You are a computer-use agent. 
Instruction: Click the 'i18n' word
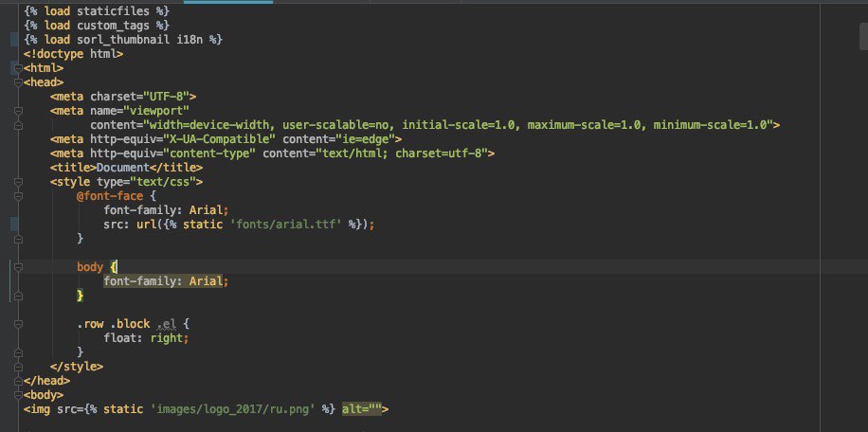(x=190, y=40)
